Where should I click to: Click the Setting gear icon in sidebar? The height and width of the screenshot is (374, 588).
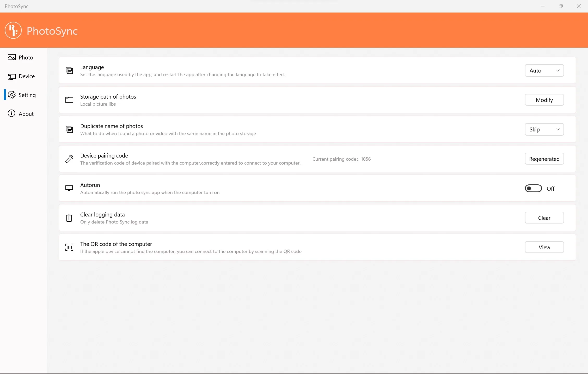[x=12, y=95]
